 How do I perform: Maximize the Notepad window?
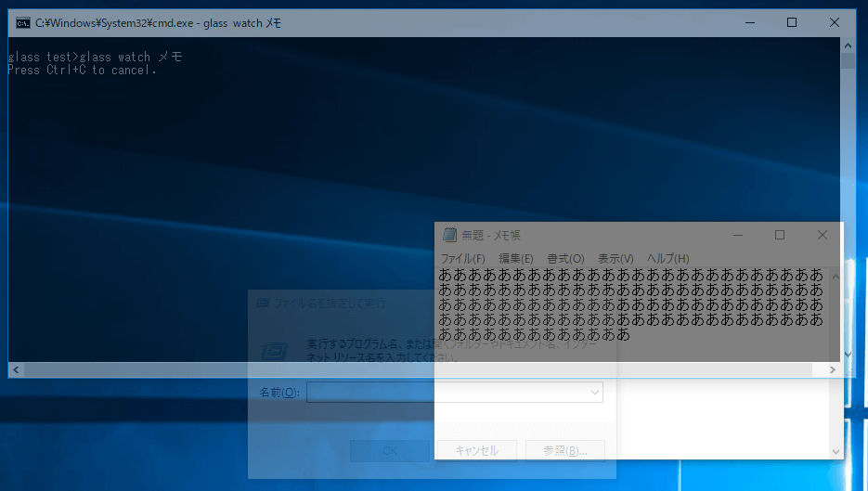pos(780,235)
